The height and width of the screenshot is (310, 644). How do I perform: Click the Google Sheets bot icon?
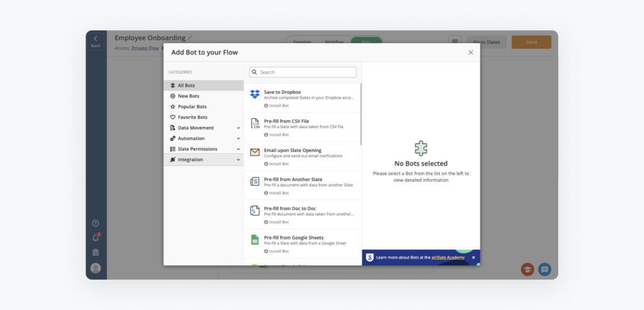pos(255,240)
